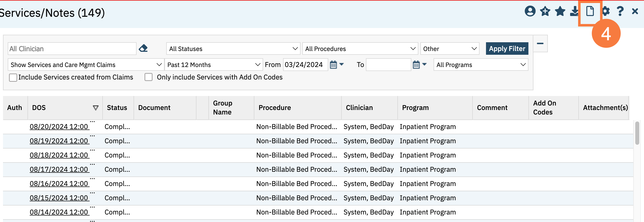The width and height of the screenshot is (644, 222).
Task: Click the download export icon
Action: (x=574, y=11)
